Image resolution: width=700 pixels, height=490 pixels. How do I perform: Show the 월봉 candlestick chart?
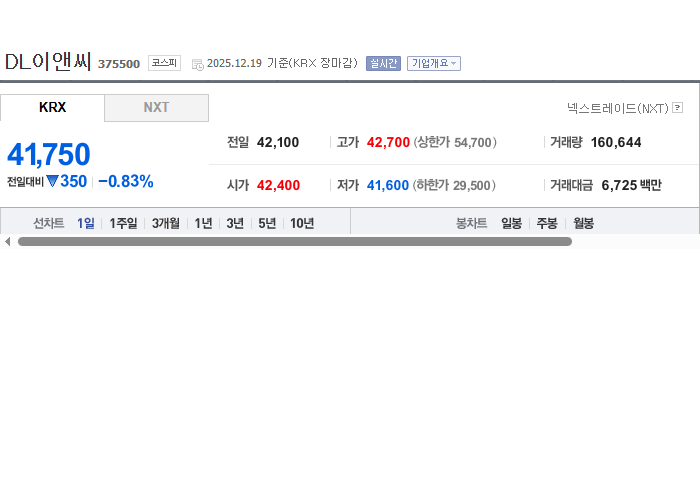click(x=583, y=223)
